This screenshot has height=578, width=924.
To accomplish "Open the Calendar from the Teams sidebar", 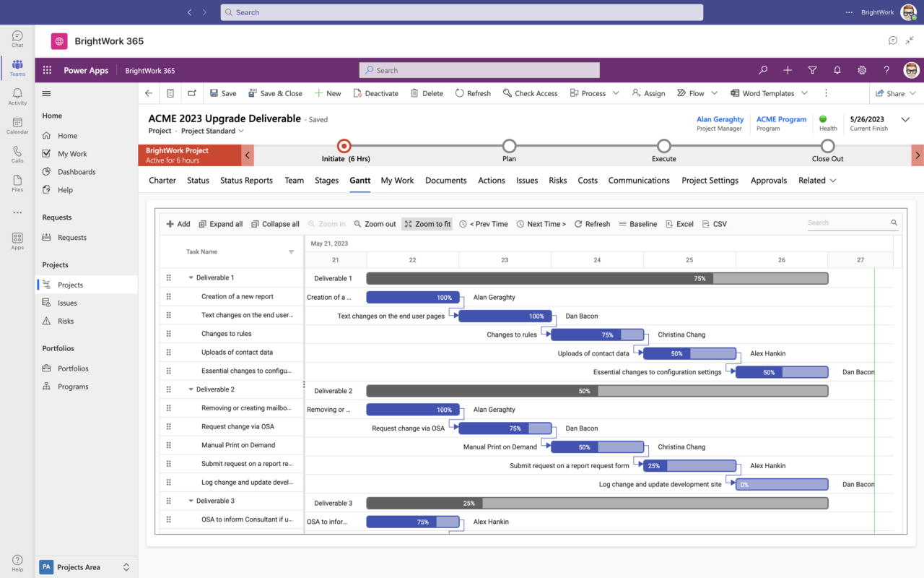I will (17, 126).
